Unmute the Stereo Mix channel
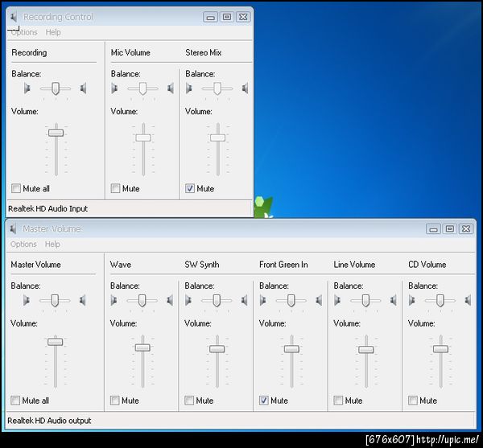 (190, 188)
